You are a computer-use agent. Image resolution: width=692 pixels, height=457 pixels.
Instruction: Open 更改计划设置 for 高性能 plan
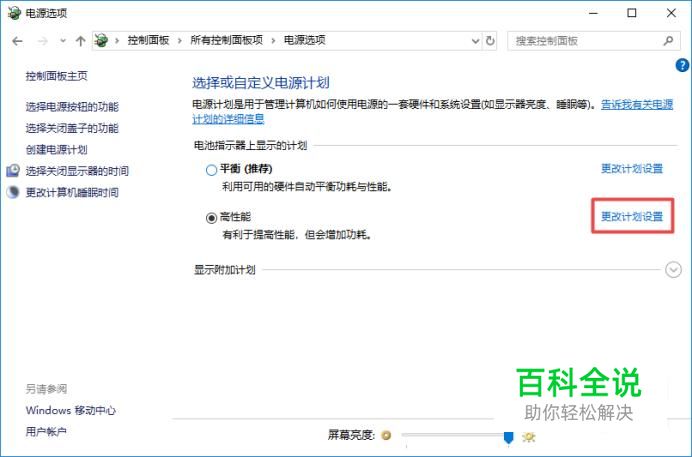coord(632,217)
